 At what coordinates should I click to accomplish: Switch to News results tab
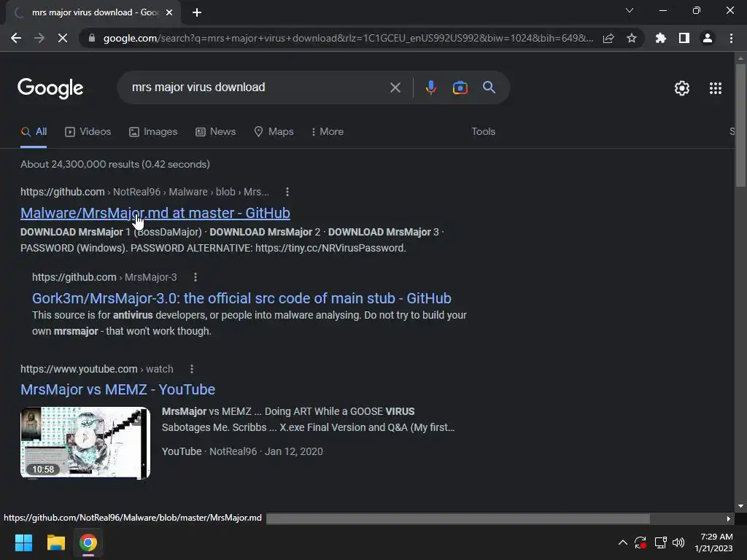[x=215, y=132]
